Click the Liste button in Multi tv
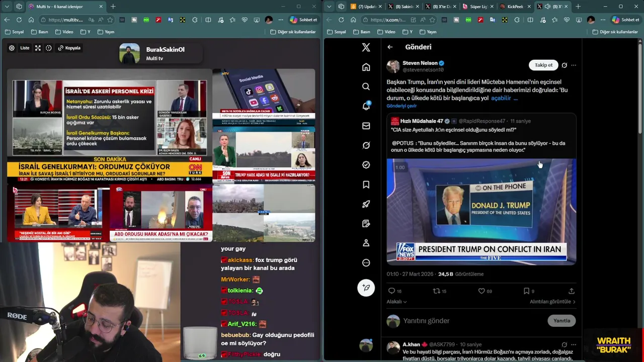 (25, 48)
